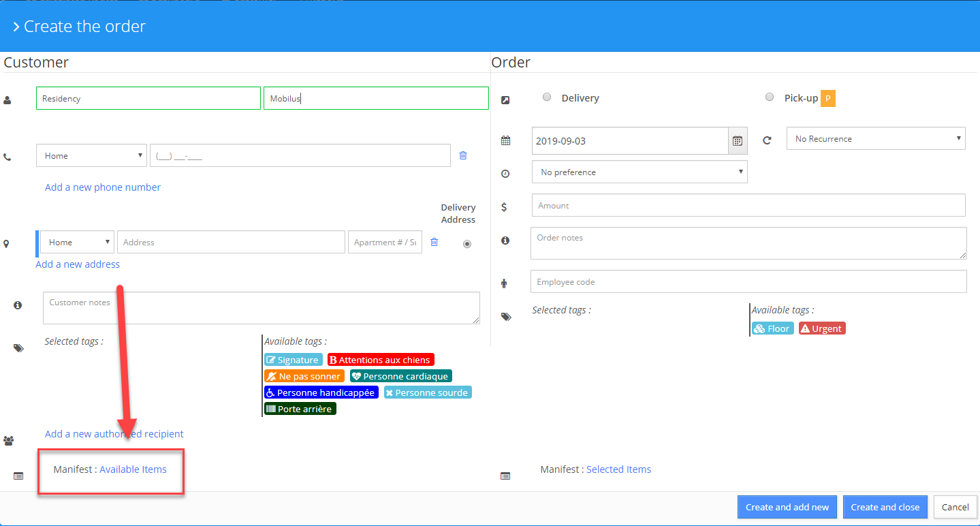Image resolution: width=980 pixels, height=526 pixels.
Task: Open the address type Home dropdown
Action: point(77,242)
